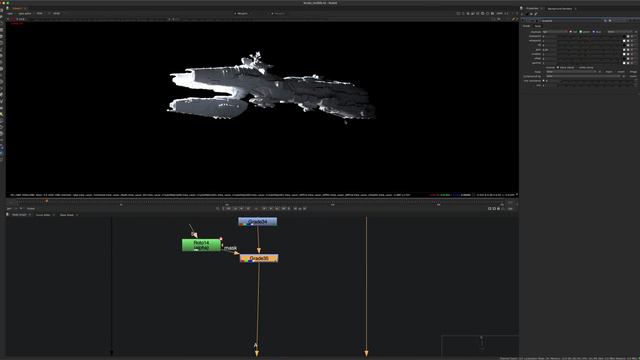The height and width of the screenshot is (360, 640).
Task: Click the multiply color swatch
Action: click(x=624, y=54)
